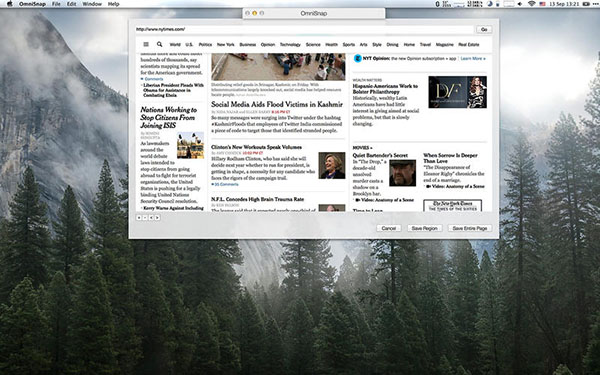Click the zoom in plus button
This screenshot has height=375, width=600.
139,217
